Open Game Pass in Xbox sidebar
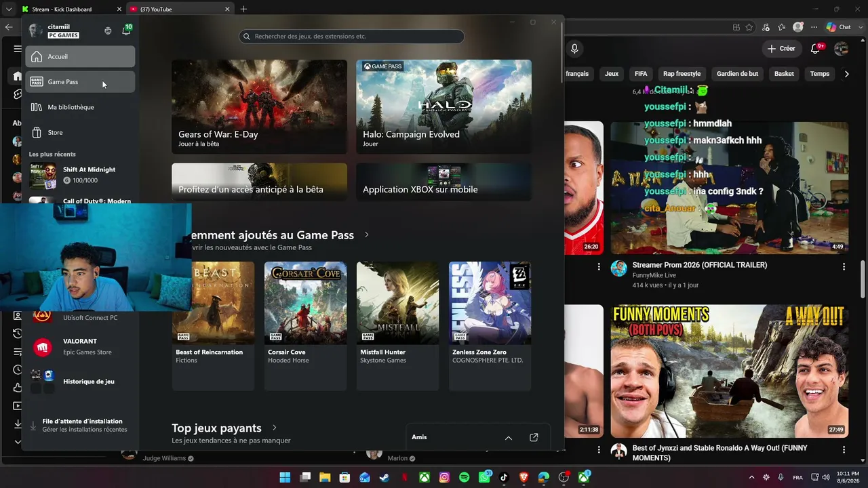868x488 pixels. 80,82
